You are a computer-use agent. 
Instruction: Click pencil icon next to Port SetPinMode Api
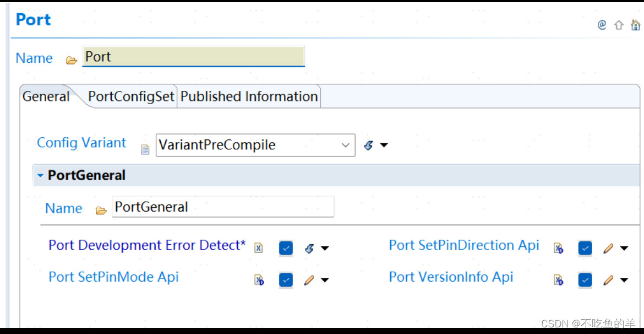[309, 280]
